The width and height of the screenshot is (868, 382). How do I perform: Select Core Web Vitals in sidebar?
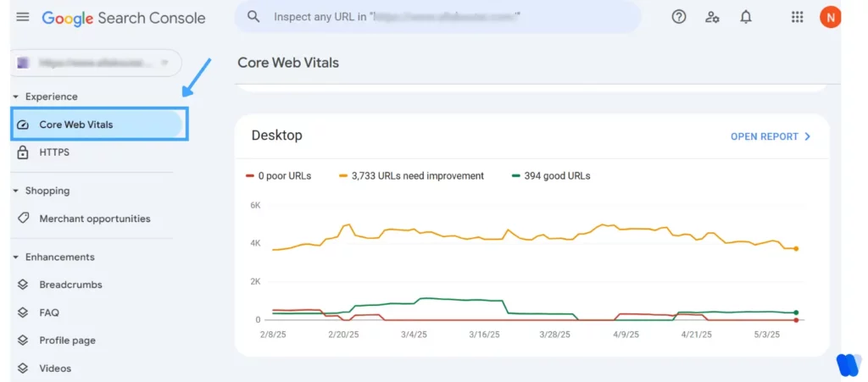[98, 125]
